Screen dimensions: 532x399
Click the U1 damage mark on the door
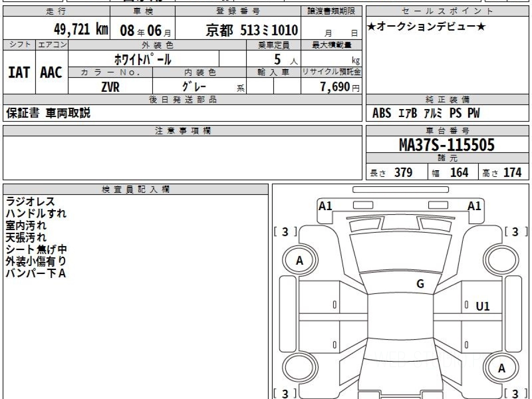click(482, 306)
